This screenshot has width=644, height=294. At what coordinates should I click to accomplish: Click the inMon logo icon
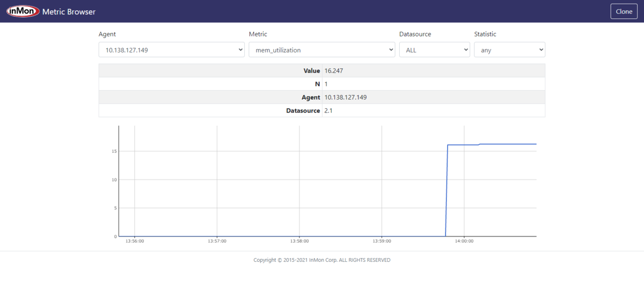(x=23, y=11)
